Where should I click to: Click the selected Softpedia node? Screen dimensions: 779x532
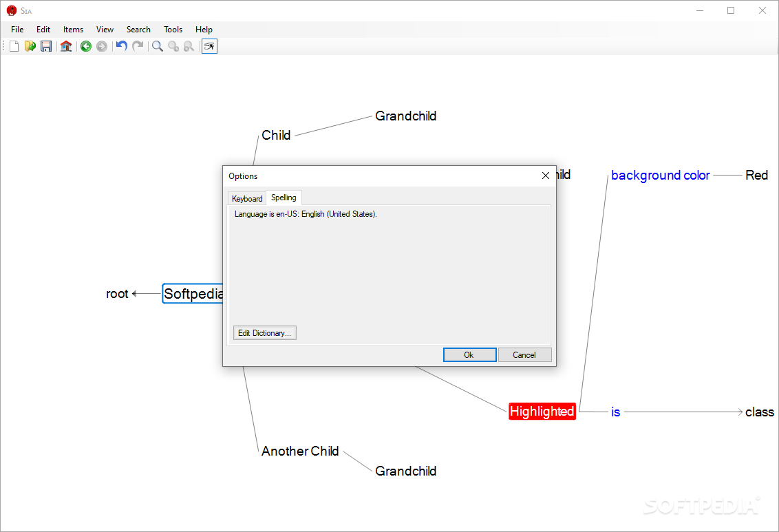(x=193, y=294)
